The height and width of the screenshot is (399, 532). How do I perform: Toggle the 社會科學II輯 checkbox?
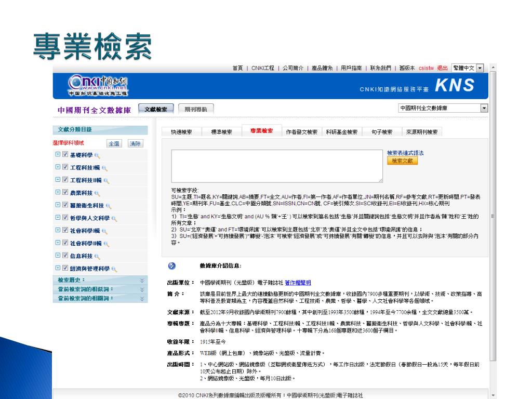tap(65, 243)
